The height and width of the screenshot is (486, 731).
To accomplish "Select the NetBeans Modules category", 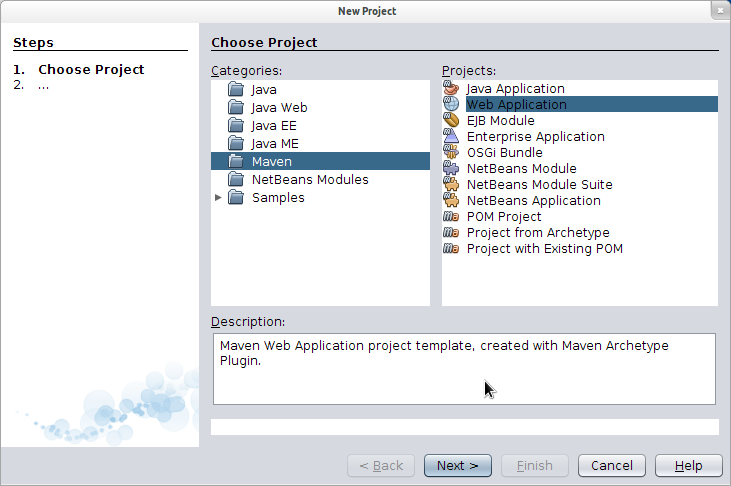I will (310, 180).
